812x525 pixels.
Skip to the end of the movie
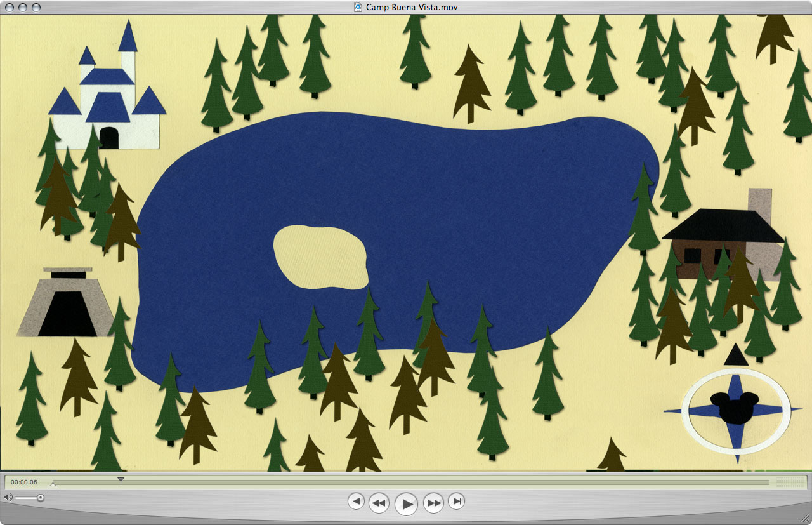(x=456, y=502)
